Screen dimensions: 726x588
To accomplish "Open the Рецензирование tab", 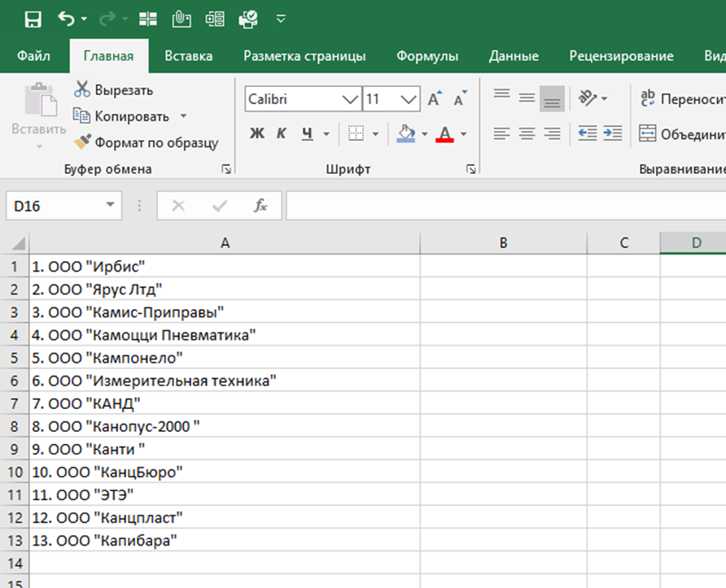I will tap(621, 56).
